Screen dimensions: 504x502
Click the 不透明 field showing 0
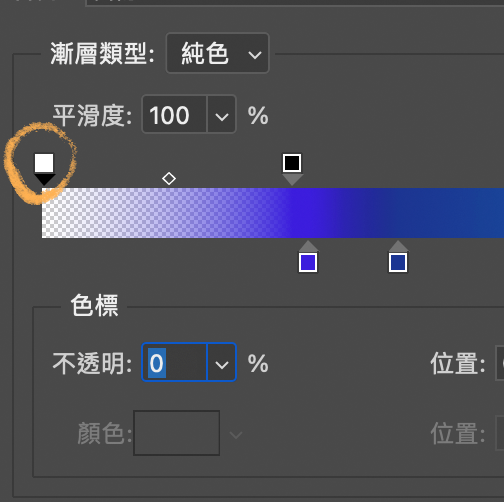[x=174, y=362]
